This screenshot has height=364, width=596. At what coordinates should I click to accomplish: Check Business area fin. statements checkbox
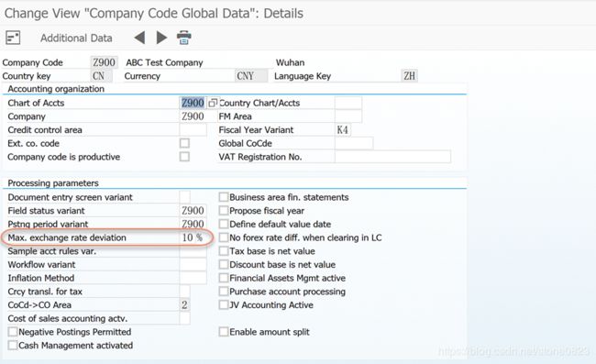pyautogui.click(x=224, y=197)
